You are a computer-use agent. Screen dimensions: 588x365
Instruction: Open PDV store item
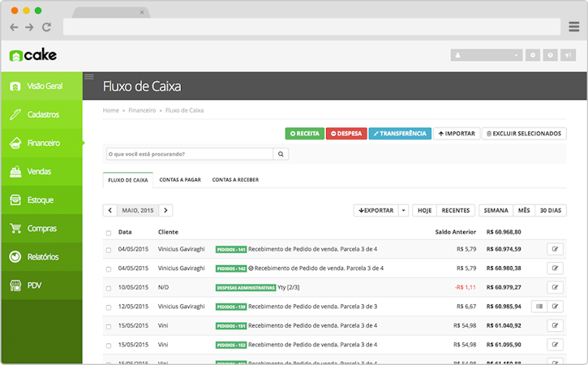(41, 286)
